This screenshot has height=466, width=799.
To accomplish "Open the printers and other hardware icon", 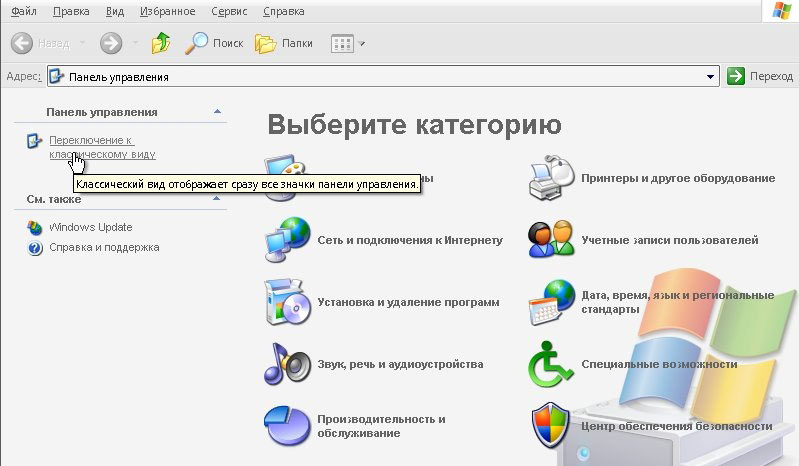I will 549,177.
